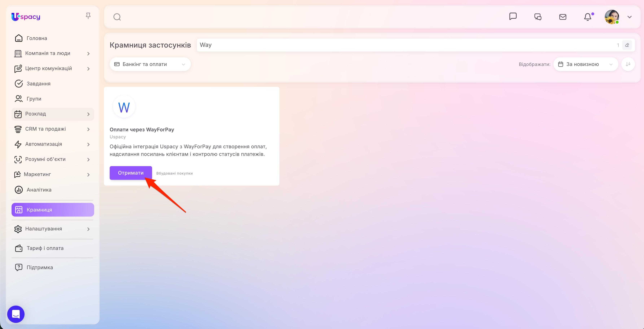Expand the profile menu chevron

tap(630, 17)
